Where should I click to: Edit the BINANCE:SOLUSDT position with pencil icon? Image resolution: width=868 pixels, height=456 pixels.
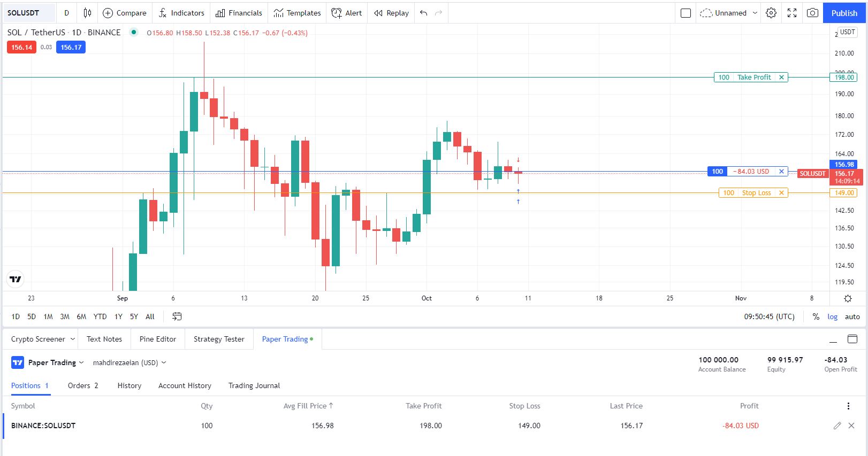(837, 426)
